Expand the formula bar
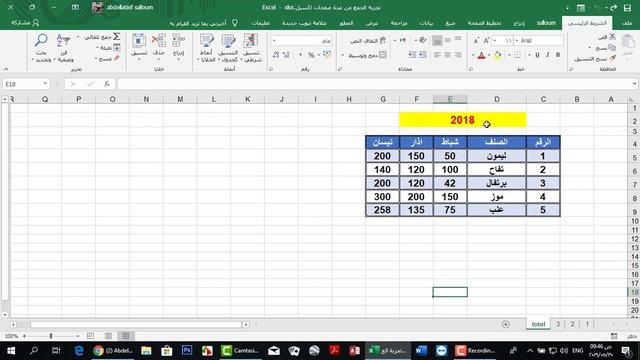Viewport: 640px width, 360px height. 634,84
